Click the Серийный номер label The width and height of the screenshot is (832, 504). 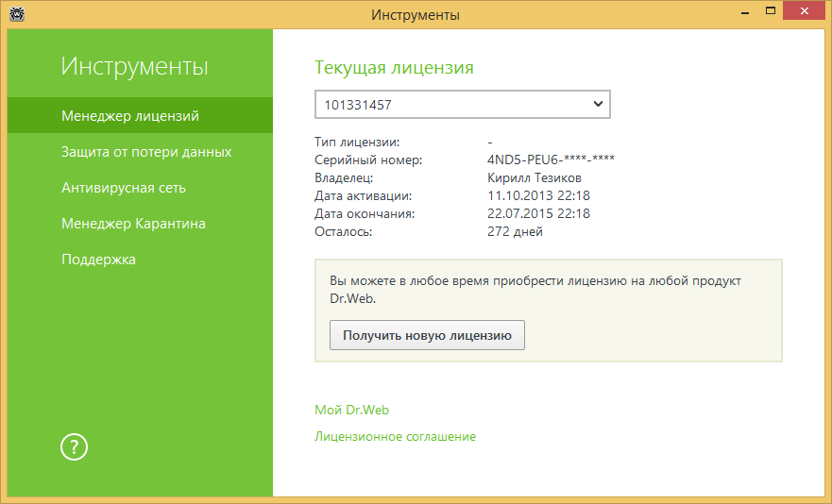(368, 160)
